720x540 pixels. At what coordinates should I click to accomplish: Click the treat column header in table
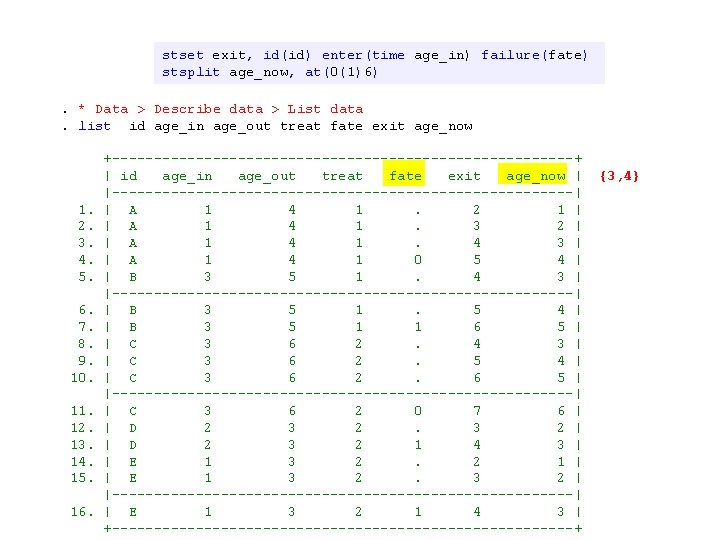pyautogui.click(x=342, y=176)
